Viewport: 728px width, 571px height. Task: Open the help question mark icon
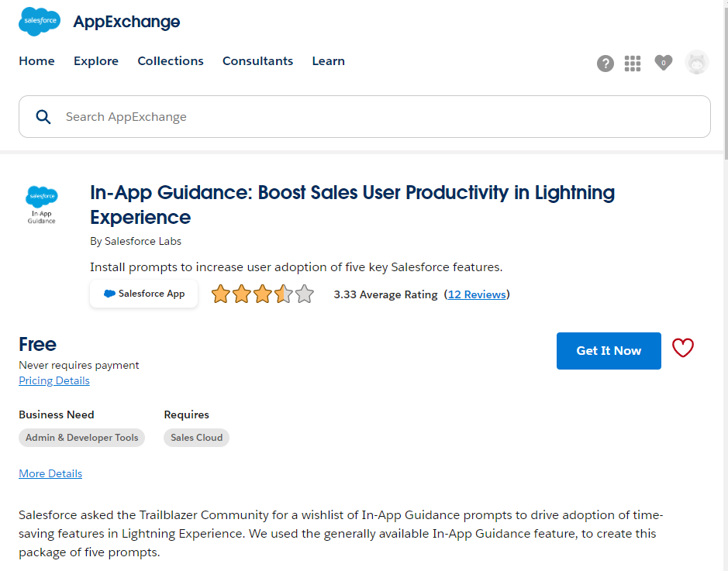605,63
